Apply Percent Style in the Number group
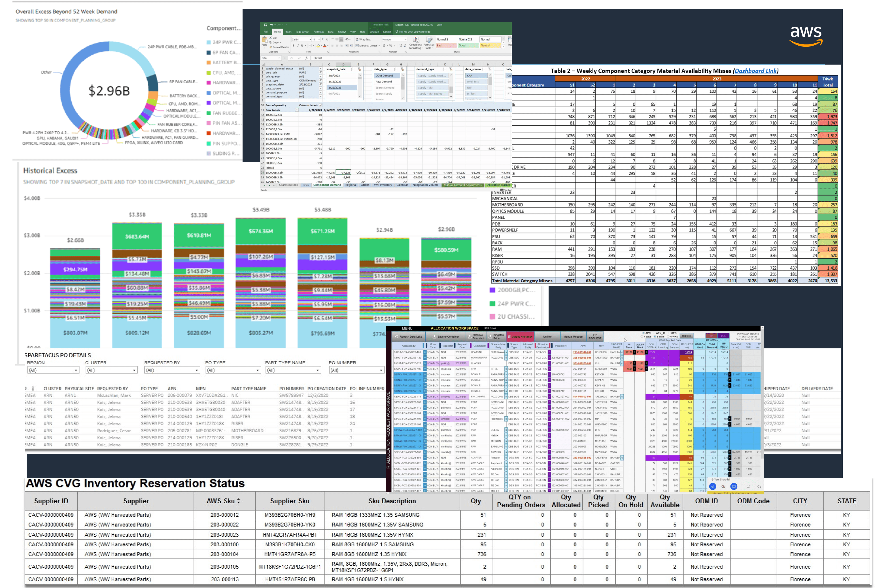The image size is (875, 588). 390,46
